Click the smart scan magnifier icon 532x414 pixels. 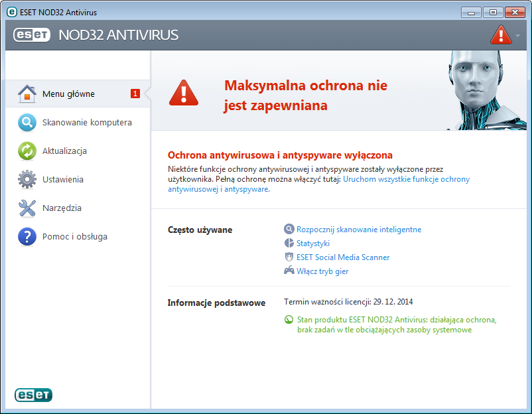click(x=289, y=229)
